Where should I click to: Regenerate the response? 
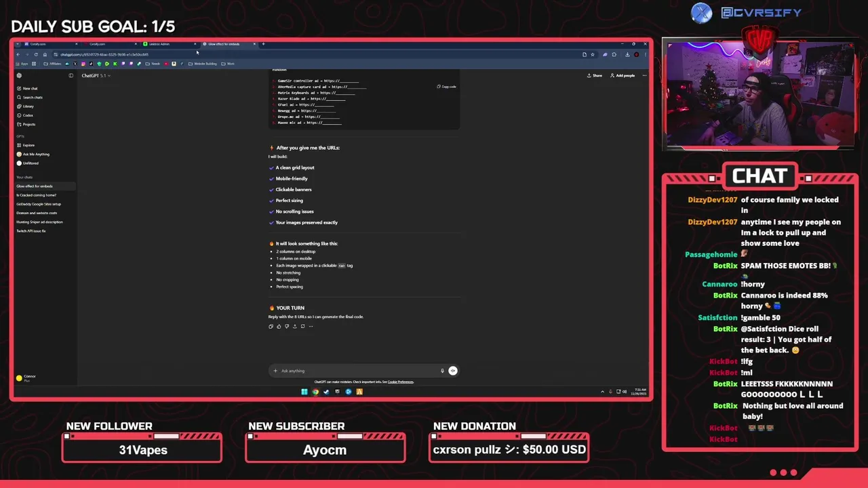(302, 326)
